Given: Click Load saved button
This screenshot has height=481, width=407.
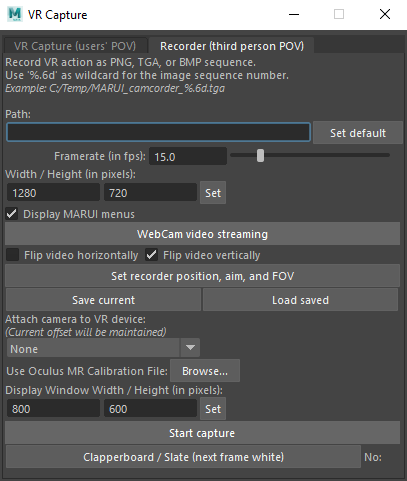Looking at the screenshot, I should tap(300, 300).
